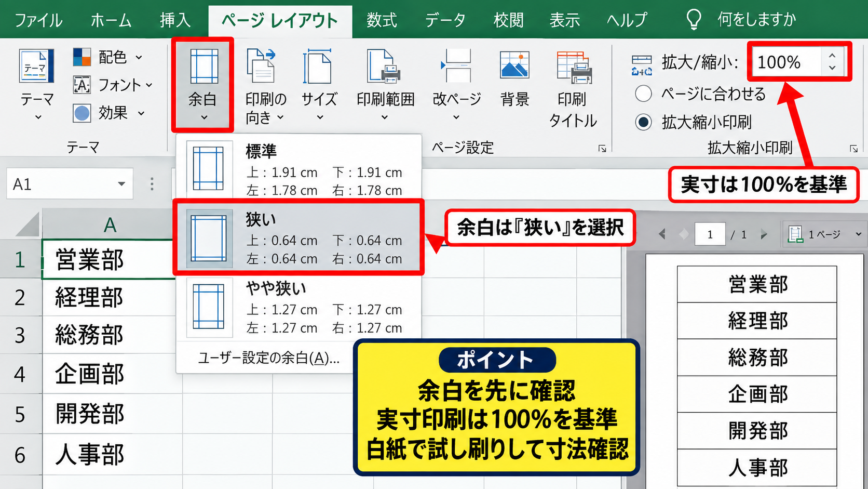Open 印刷タイトル print titles settings
The width and height of the screenshot is (868, 489).
pos(573,88)
